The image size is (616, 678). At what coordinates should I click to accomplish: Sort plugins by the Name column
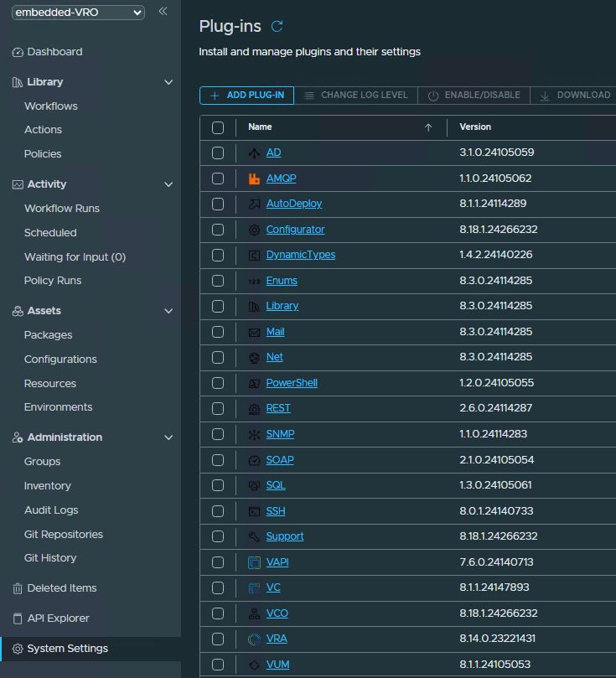[x=260, y=127]
